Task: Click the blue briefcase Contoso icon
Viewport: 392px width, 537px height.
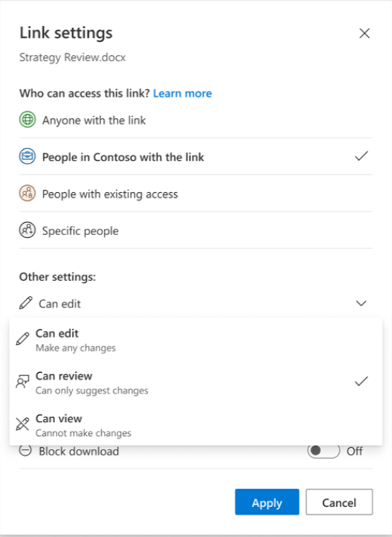Action: [27, 156]
